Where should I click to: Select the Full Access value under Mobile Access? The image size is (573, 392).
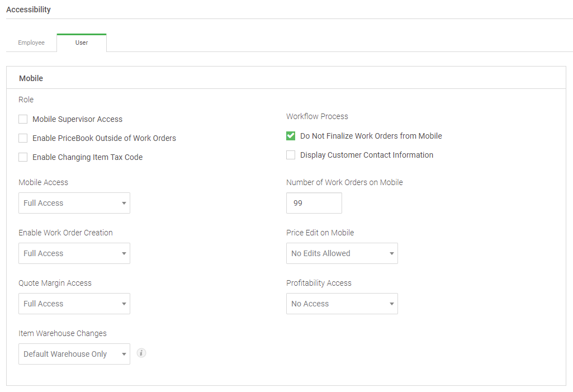43,203
